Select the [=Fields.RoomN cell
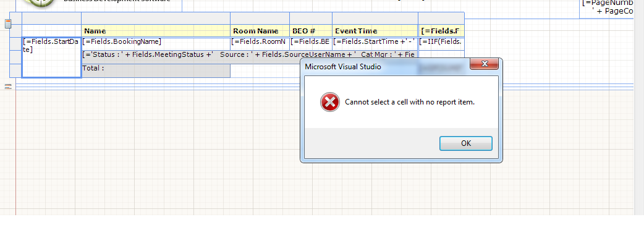The height and width of the screenshot is (230, 644). pyautogui.click(x=260, y=43)
